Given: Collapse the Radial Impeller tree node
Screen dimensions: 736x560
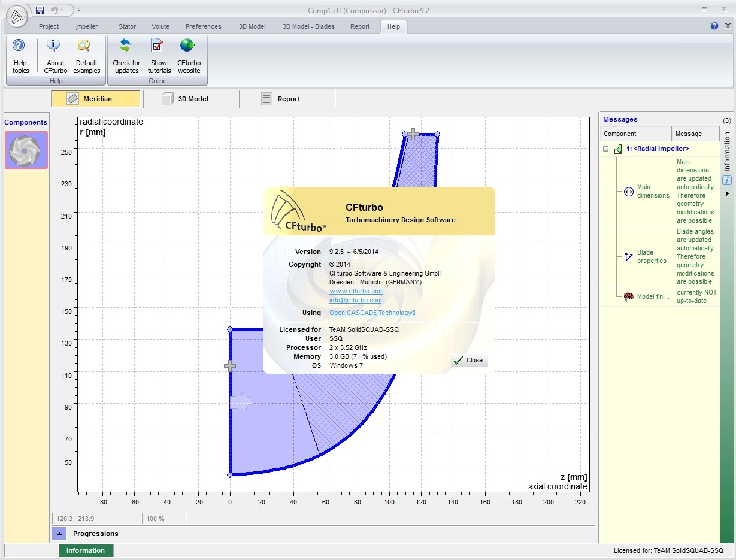Looking at the screenshot, I should pyautogui.click(x=606, y=149).
